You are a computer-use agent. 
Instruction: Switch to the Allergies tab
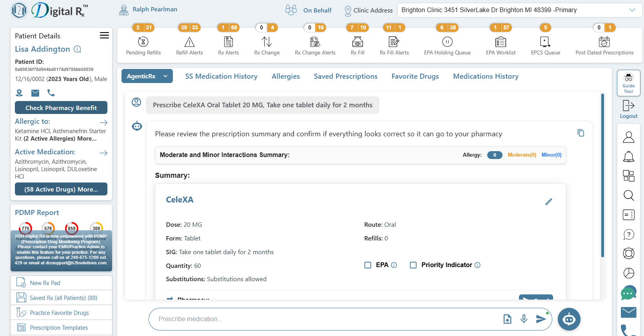[x=286, y=76]
